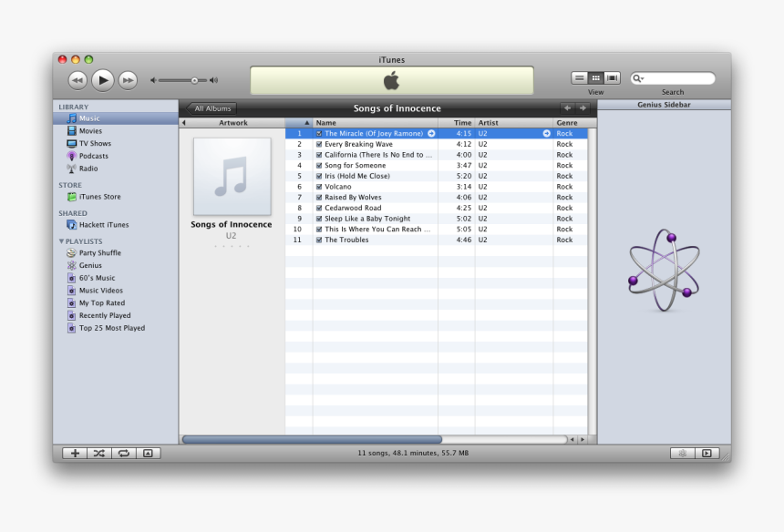Switch to List view icon
This screenshot has width=784, height=532.
pyautogui.click(x=580, y=78)
